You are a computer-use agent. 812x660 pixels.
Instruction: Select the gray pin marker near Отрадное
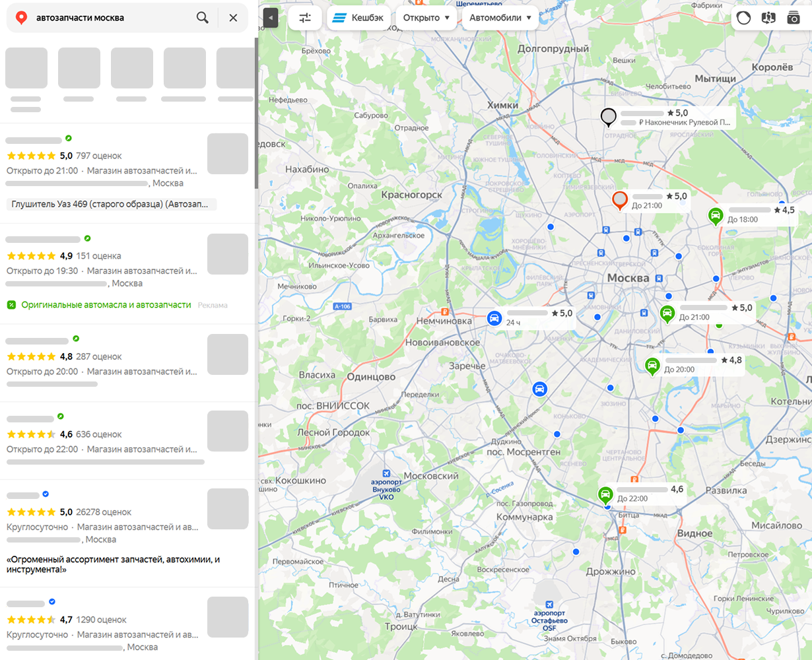coord(609,117)
